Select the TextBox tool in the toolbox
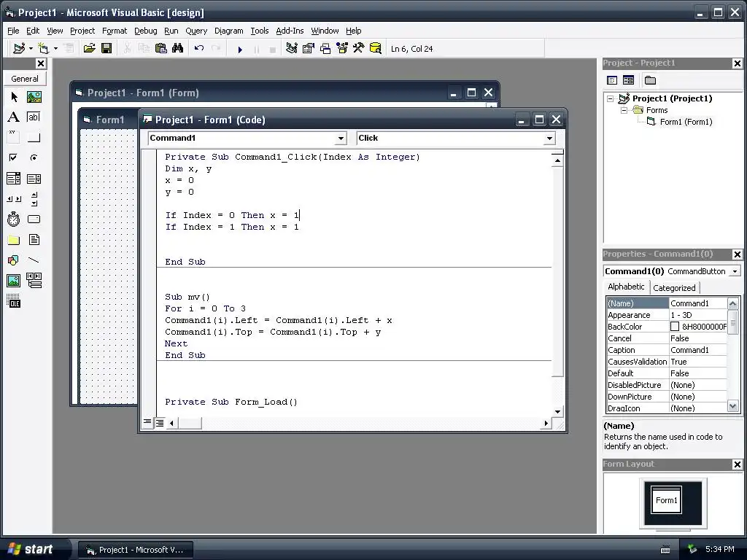Viewport: 747px width, 560px height. 34,117
